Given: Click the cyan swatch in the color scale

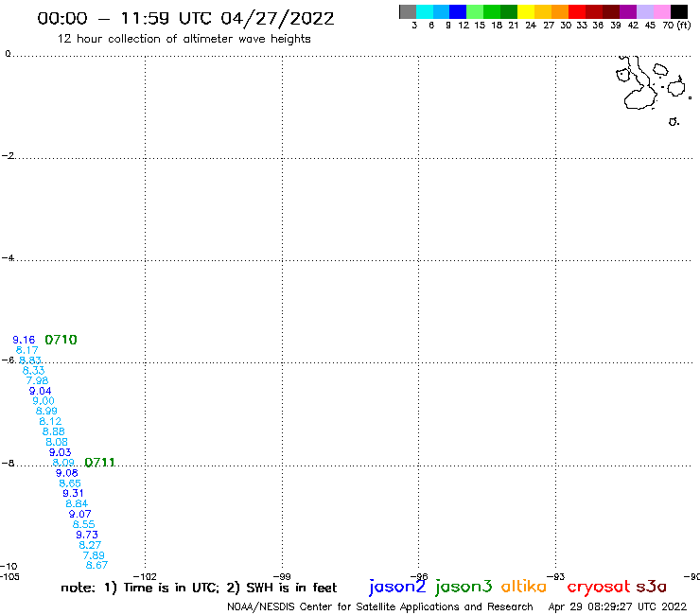Looking at the screenshot, I should tap(425, 11).
